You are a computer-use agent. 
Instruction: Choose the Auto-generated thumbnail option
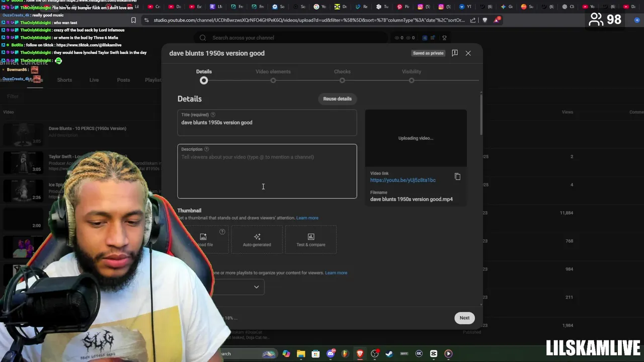tap(257, 239)
